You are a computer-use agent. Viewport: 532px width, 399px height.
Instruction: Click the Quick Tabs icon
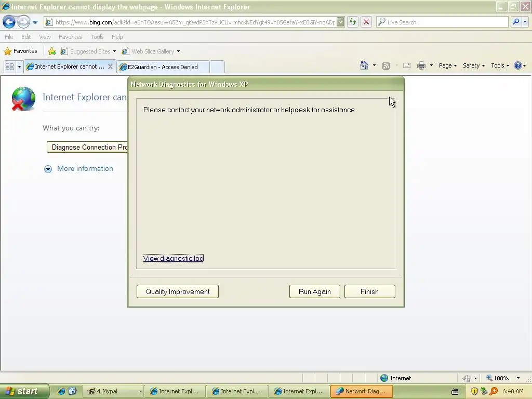[x=9, y=67]
